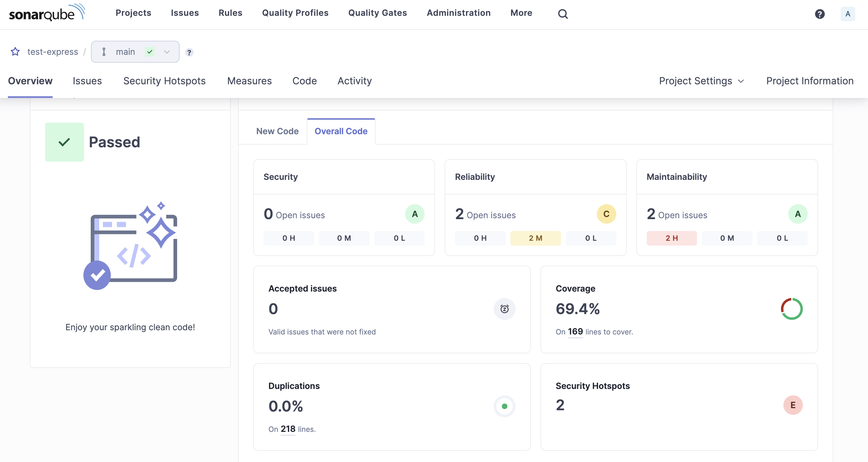Open the 0.0% duplications value
This screenshot has height=462, width=868.
[x=286, y=406]
